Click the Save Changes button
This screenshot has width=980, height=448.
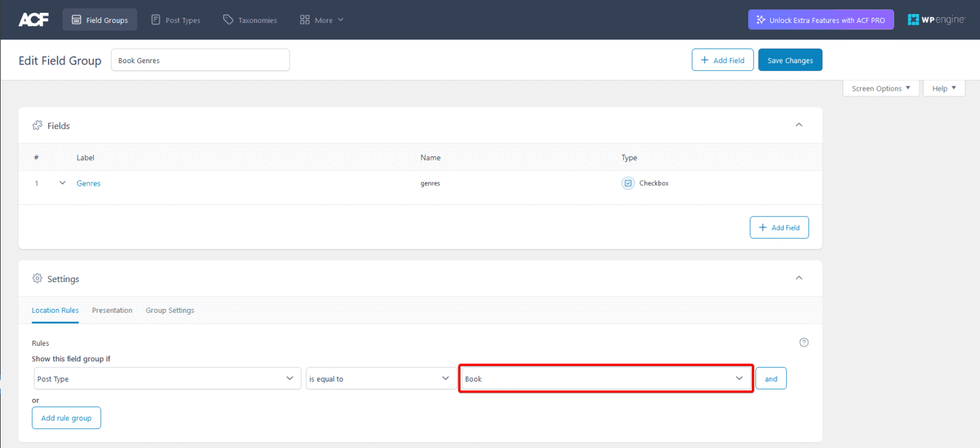coord(790,59)
